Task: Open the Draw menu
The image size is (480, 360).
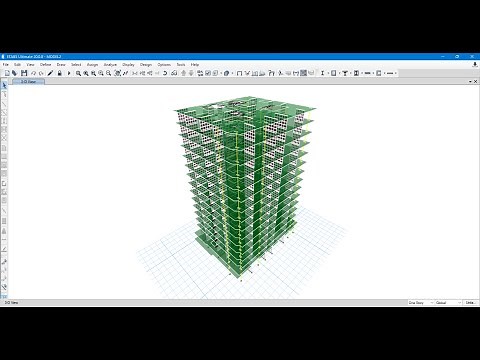Action: tap(61, 65)
